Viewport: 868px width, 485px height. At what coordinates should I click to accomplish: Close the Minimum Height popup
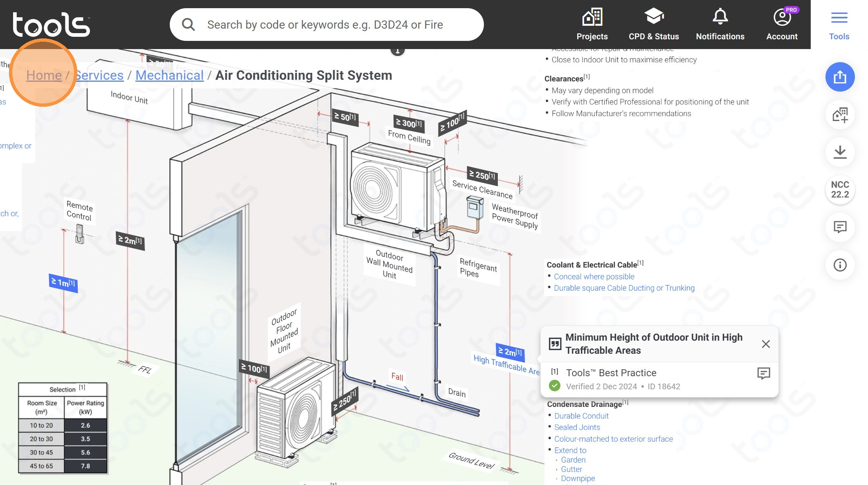tap(766, 344)
